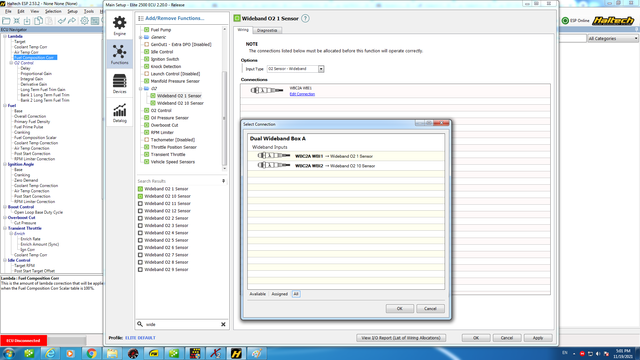Select Fuel Composition Corr in ECU Navigator
The width and height of the screenshot is (640, 360).
click(x=35, y=58)
